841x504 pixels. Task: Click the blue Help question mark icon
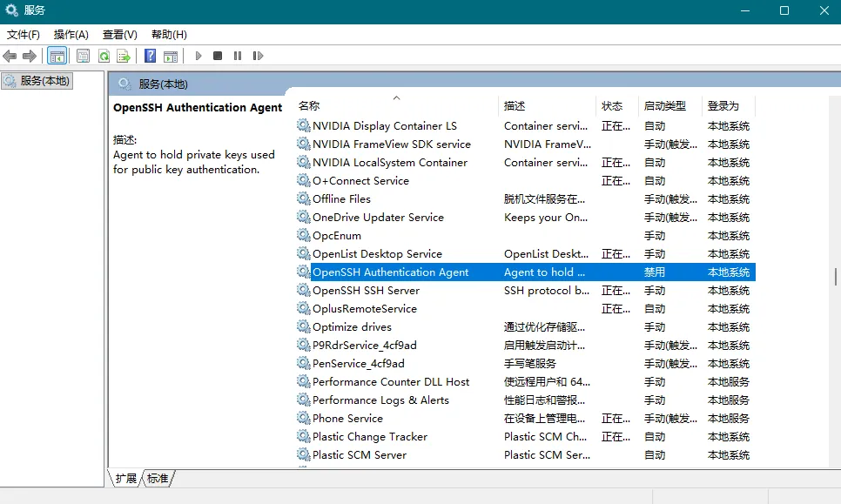tap(150, 57)
